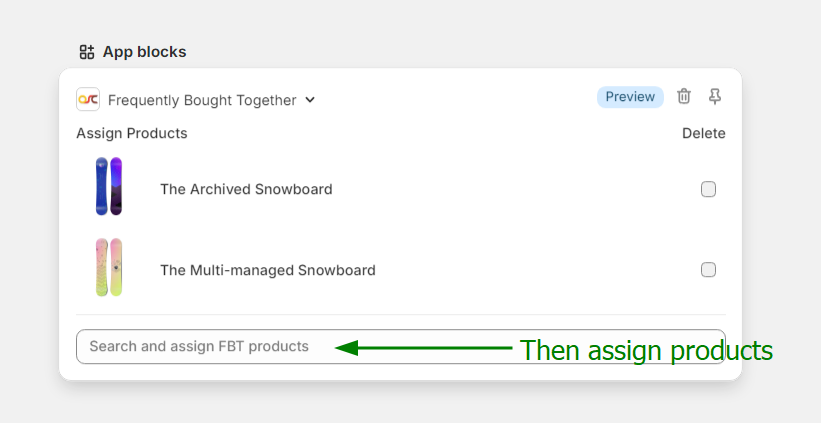Image resolution: width=821 pixels, height=423 pixels.
Task: Tick the delete checkbox for The Multi-managed Snowboard
Action: pyautogui.click(x=708, y=269)
